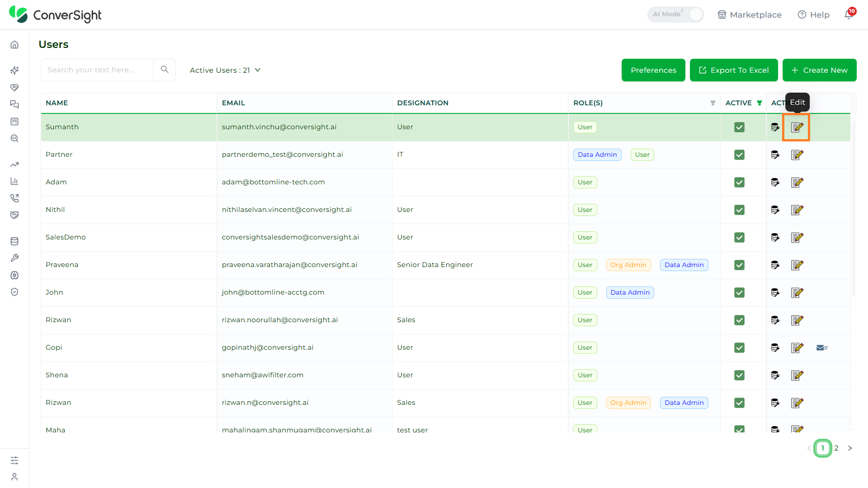Edit the Partner user row
Screen dimensions: 868x488
click(x=797, y=155)
